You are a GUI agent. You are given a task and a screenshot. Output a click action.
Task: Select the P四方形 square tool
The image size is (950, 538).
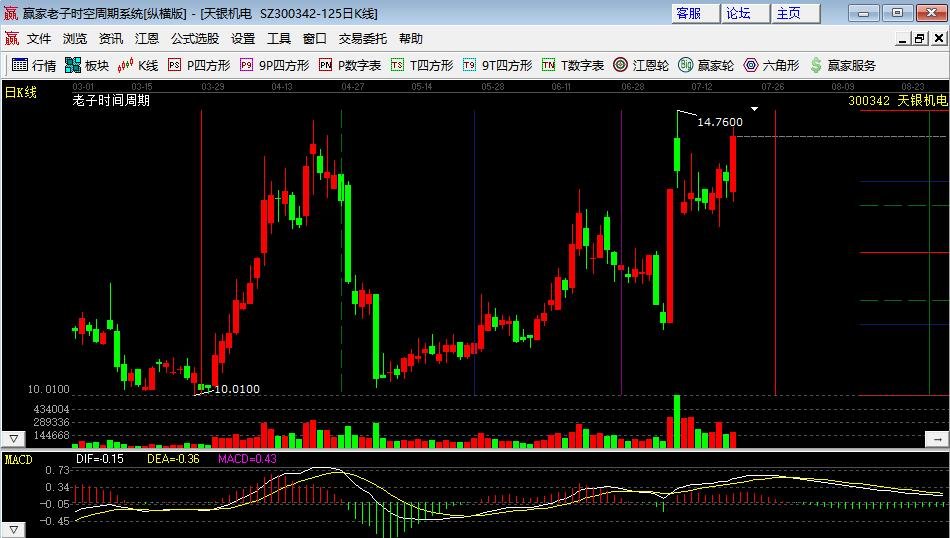click(198, 65)
